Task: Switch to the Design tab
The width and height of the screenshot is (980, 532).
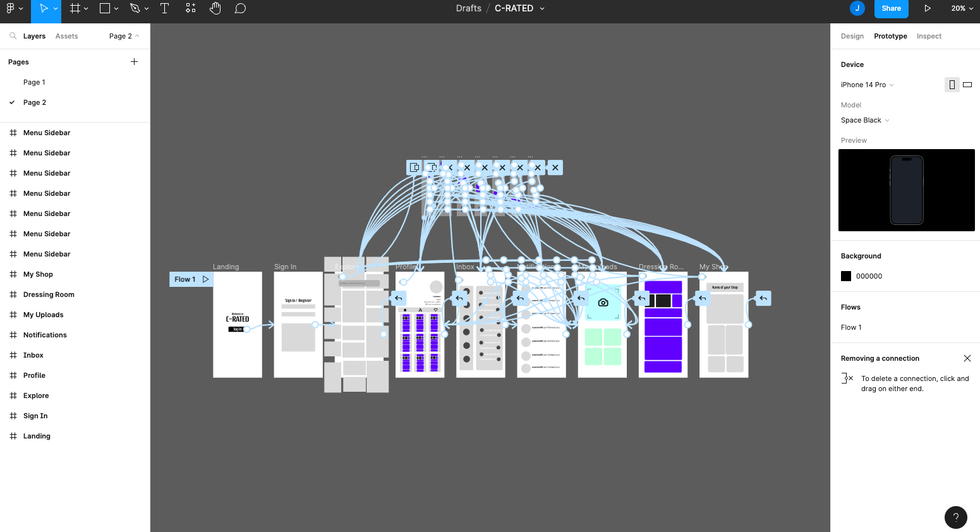Action: (x=852, y=36)
